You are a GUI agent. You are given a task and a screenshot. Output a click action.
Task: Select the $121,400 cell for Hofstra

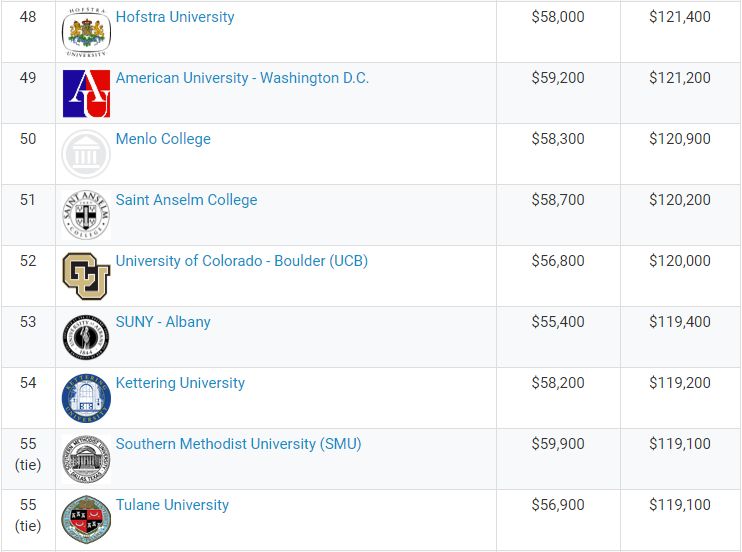(680, 32)
